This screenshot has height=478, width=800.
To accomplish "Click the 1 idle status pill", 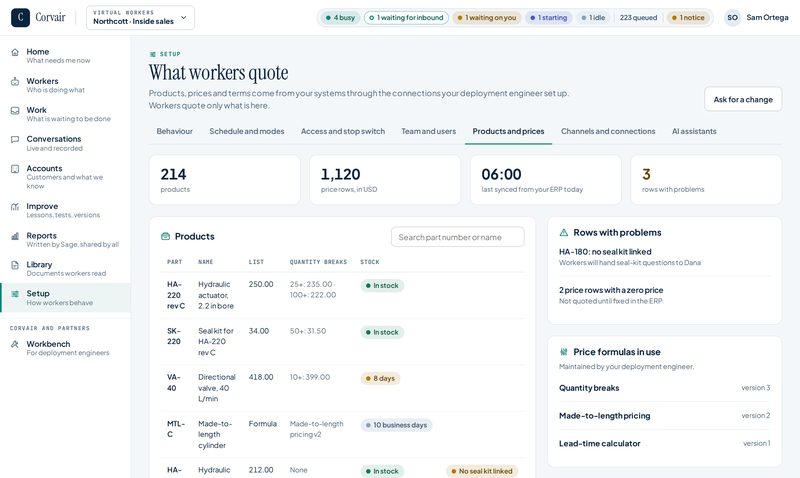I will [x=593, y=18].
